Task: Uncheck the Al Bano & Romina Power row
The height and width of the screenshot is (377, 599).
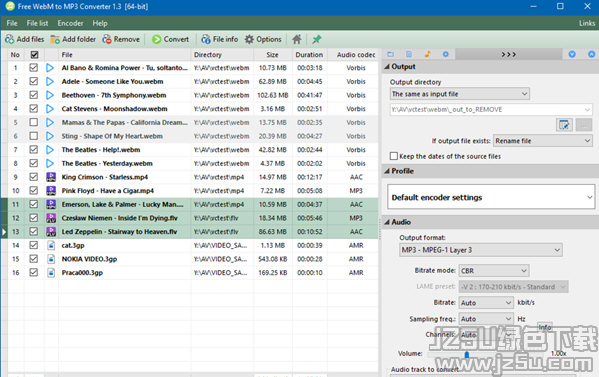Action: tap(34, 68)
